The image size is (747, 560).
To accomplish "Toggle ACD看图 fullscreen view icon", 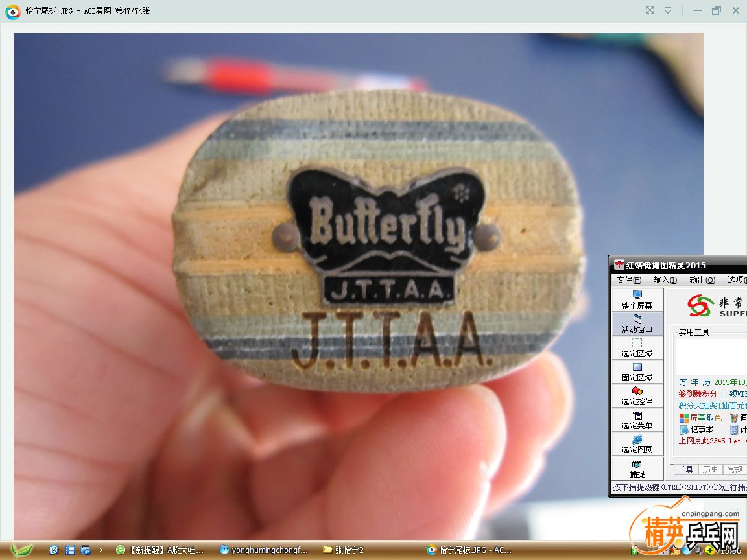I will click(650, 10).
